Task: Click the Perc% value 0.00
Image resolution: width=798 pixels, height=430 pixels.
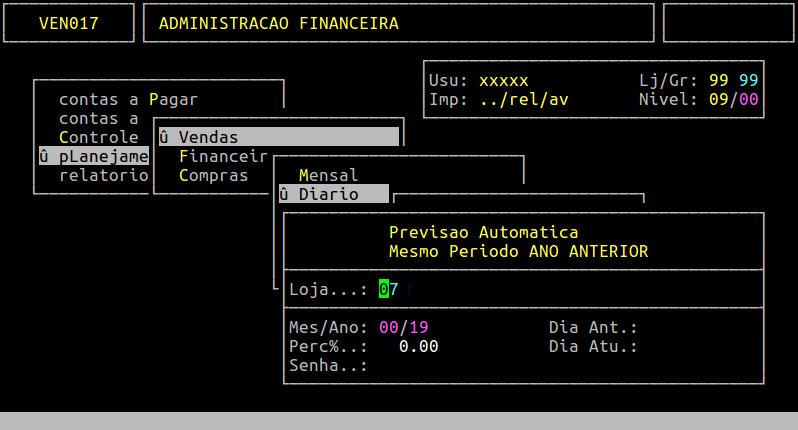Action: pyautogui.click(x=418, y=346)
